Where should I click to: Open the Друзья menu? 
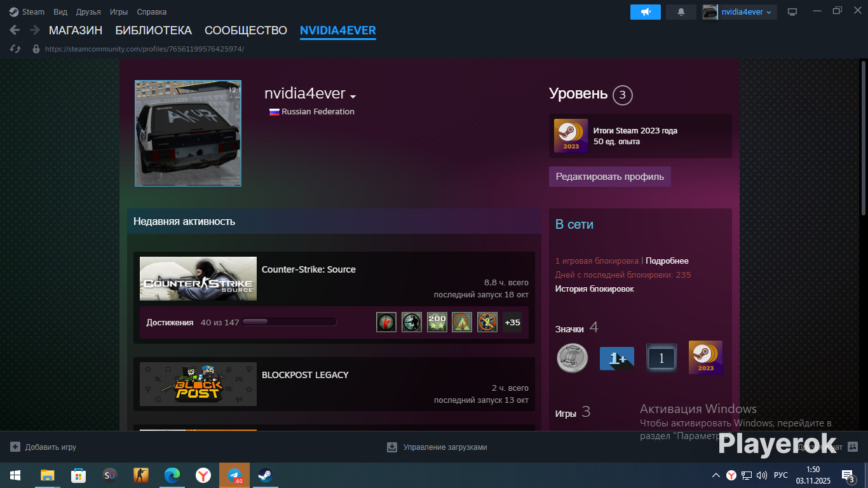click(88, 12)
